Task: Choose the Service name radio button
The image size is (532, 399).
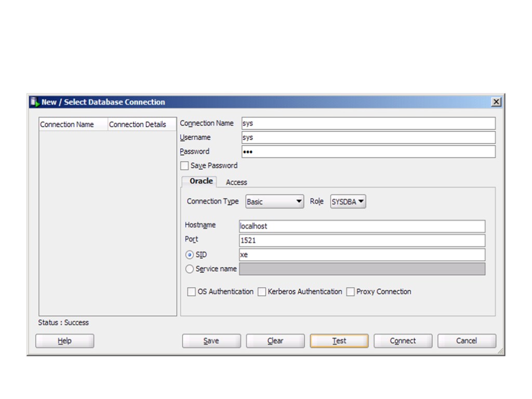Action: (x=189, y=269)
